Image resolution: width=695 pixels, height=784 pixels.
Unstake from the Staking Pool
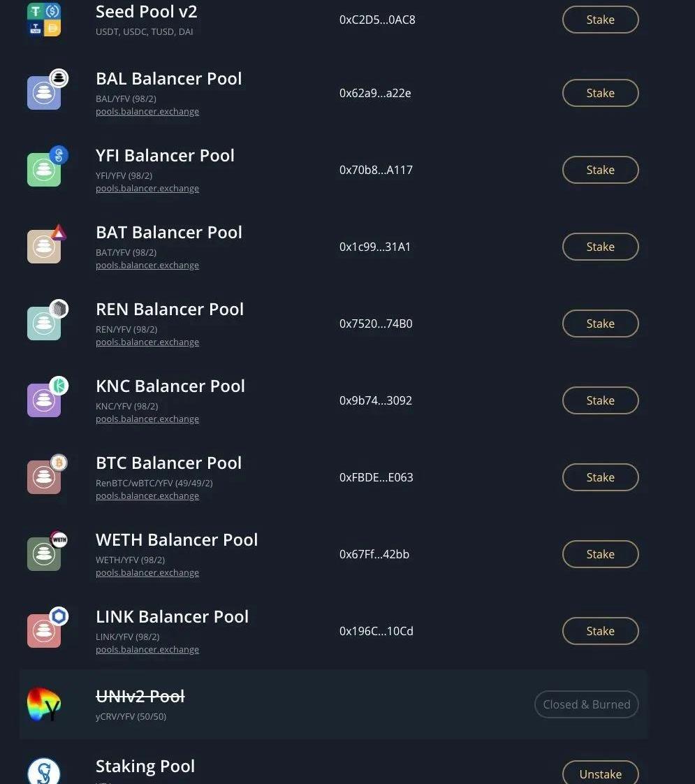pos(600,774)
